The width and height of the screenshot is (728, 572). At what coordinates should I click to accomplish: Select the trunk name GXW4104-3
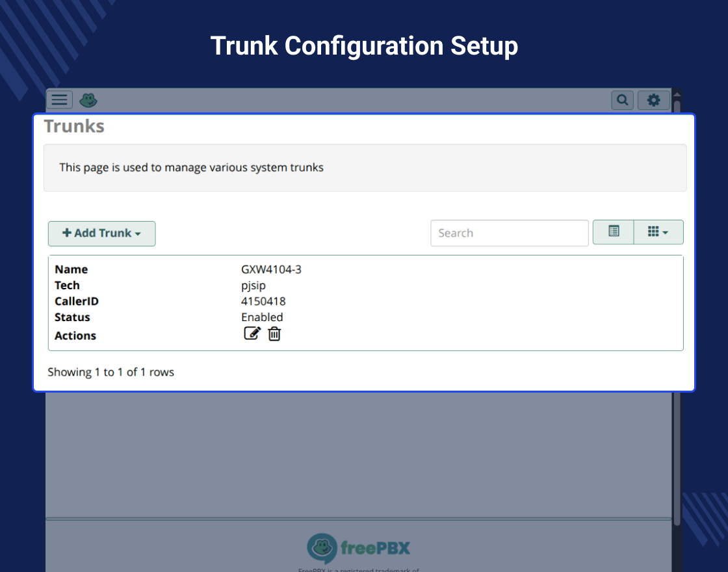tap(271, 270)
